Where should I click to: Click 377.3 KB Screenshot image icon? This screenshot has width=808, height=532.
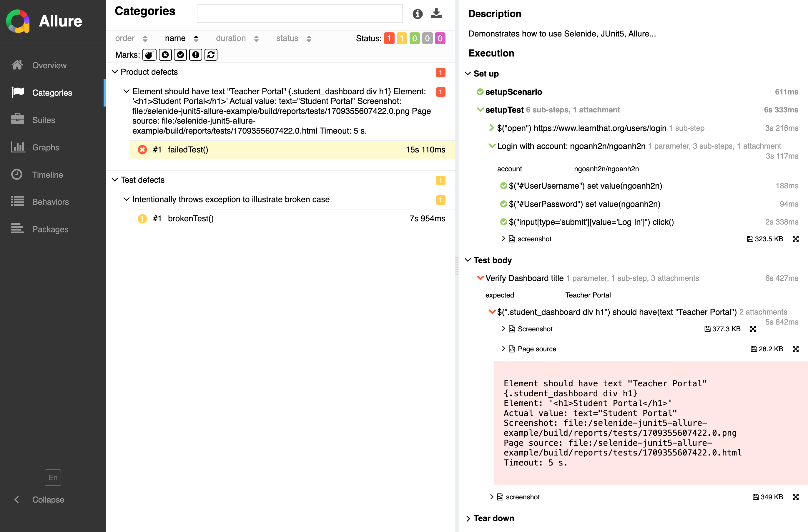tap(512, 329)
